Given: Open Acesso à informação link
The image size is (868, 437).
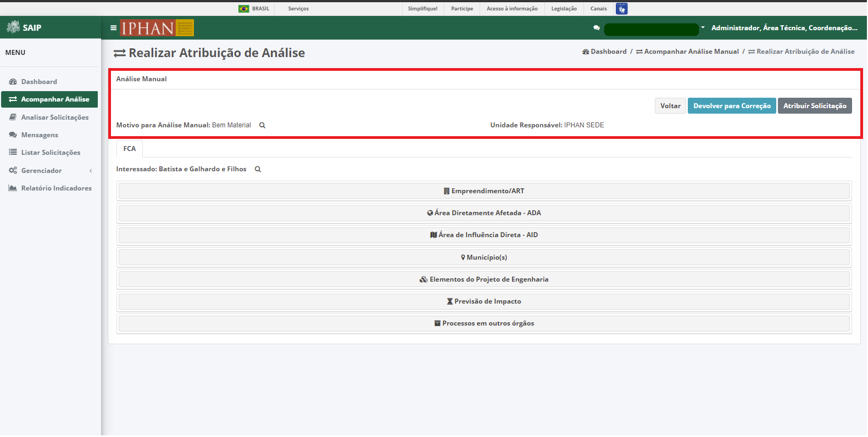Looking at the screenshot, I should pyautogui.click(x=512, y=9).
